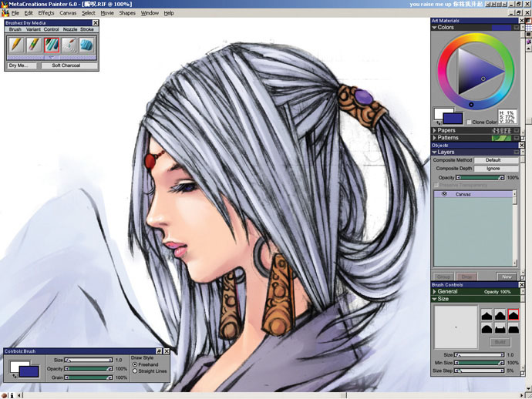
Task: Open the Movie menu
Action: coord(107,13)
